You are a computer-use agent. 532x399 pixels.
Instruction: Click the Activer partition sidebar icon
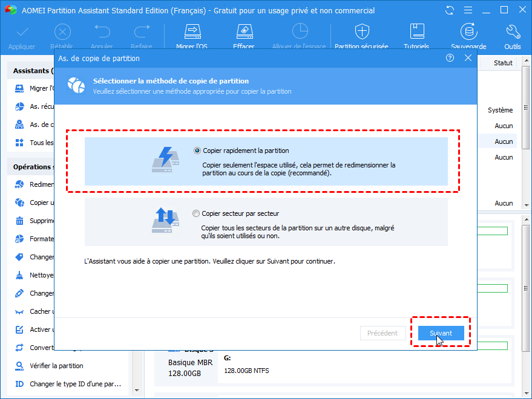coord(19,329)
